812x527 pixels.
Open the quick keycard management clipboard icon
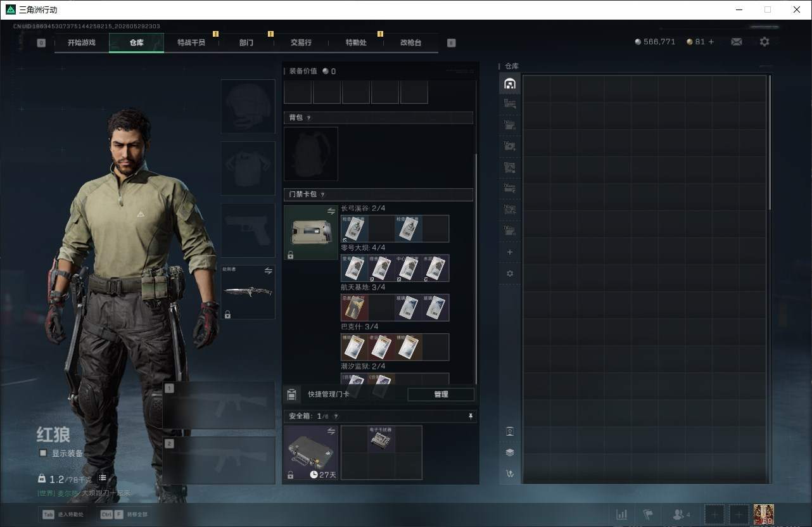pos(291,395)
